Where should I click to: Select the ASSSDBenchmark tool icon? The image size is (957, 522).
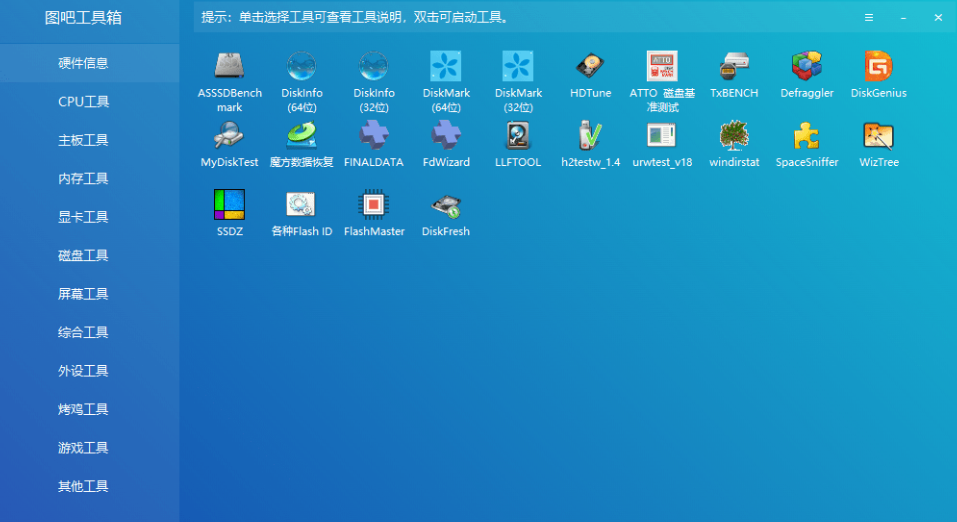coord(229,66)
